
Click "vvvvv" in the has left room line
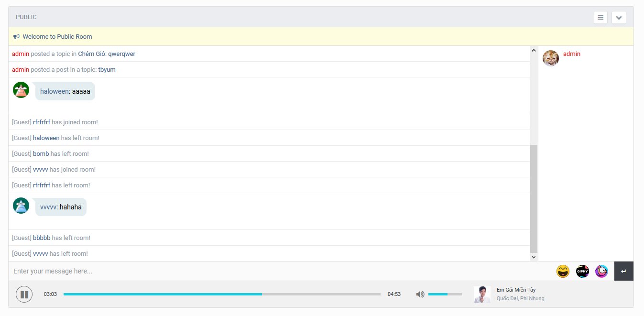pyautogui.click(x=41, y=254)
